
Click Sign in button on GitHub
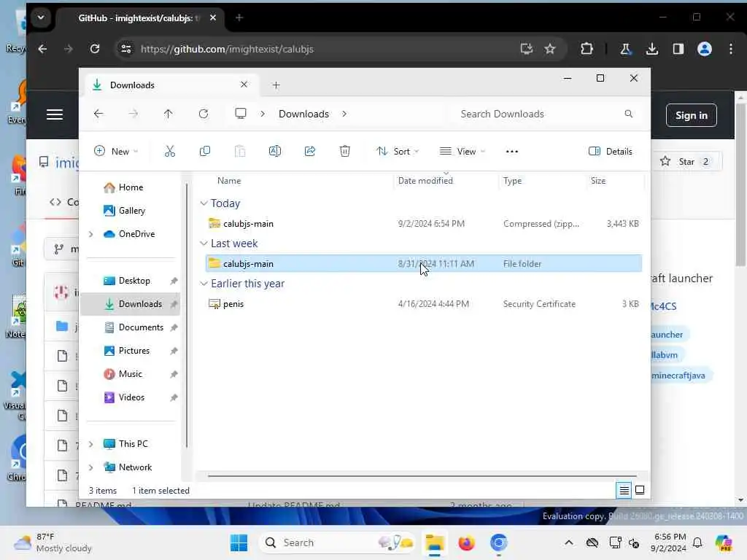point(692,115)
